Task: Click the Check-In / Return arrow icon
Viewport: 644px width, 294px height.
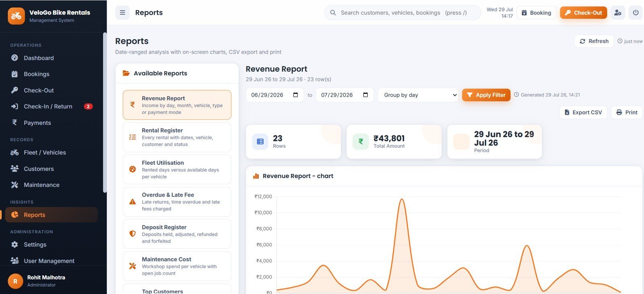Action: click(x=14, y=106)
